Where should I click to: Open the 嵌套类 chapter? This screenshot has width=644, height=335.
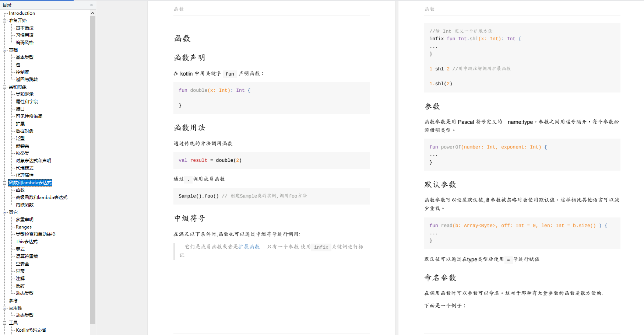(x=22, y=146)
